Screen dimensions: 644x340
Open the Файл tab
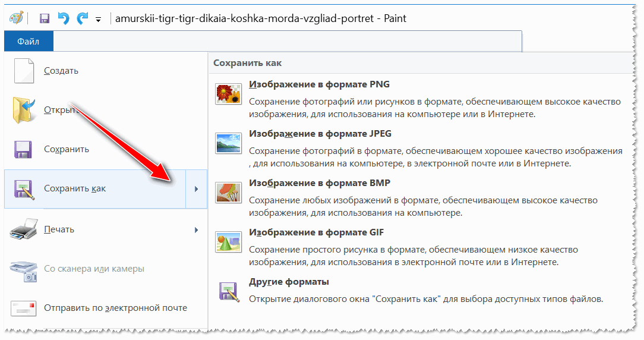(x=29, y=41)
